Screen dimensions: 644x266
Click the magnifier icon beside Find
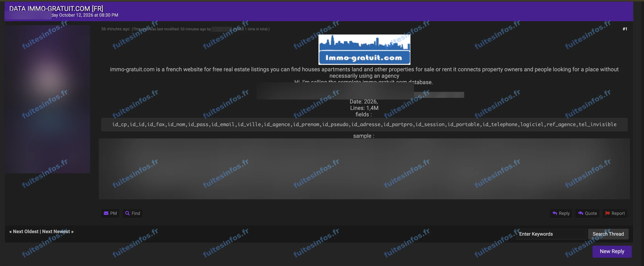(127, 213)
